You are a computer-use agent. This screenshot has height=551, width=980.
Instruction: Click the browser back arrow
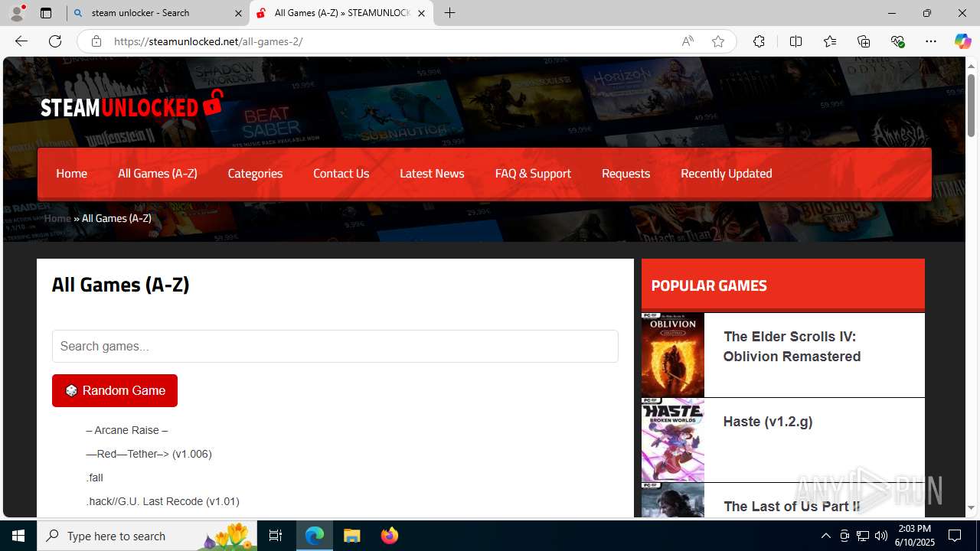[x=21, y=41]
